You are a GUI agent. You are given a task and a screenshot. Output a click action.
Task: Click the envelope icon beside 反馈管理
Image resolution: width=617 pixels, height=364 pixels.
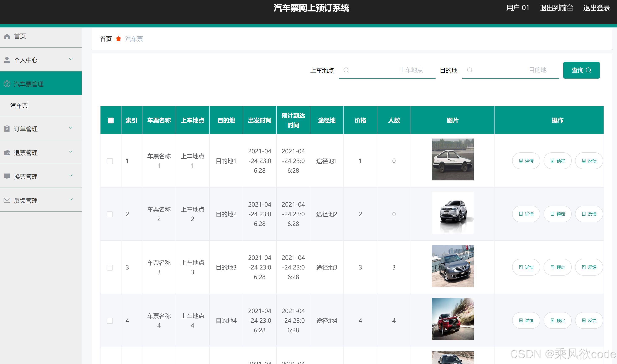click(x=7, y=200)
